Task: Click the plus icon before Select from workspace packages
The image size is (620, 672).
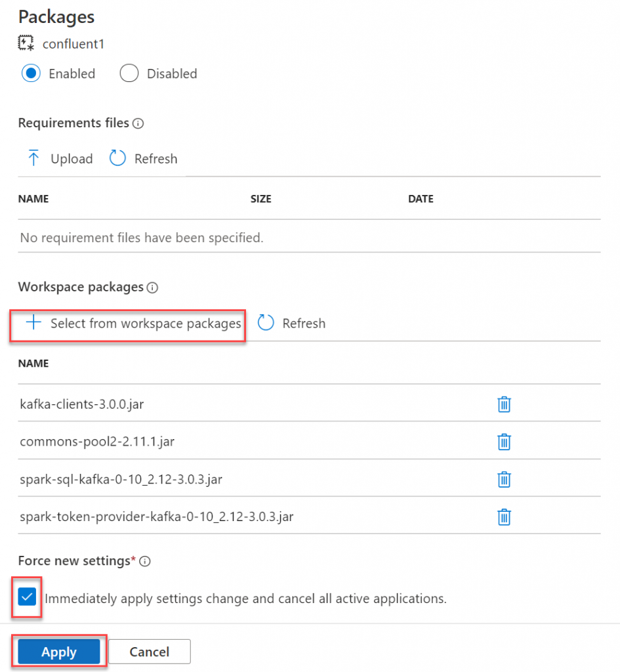Action: pyautogui.click(x=33, y=323)
